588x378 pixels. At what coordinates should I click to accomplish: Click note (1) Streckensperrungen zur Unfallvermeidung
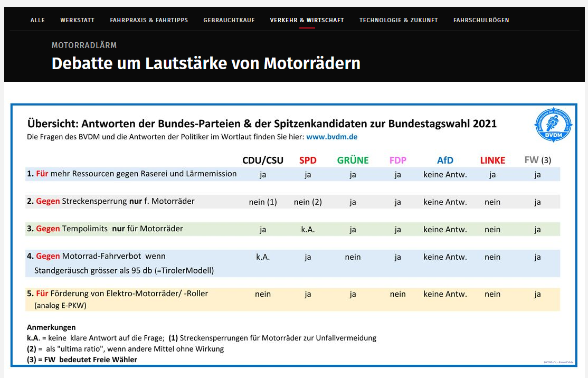click(272, 338)
